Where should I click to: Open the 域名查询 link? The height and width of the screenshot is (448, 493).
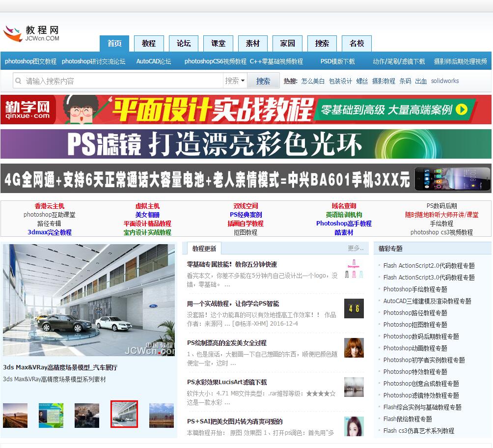[x=344, y=206]
